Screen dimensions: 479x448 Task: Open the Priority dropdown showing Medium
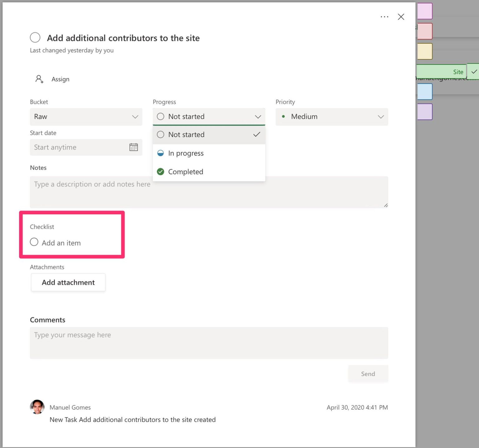(x=331, y=117)
